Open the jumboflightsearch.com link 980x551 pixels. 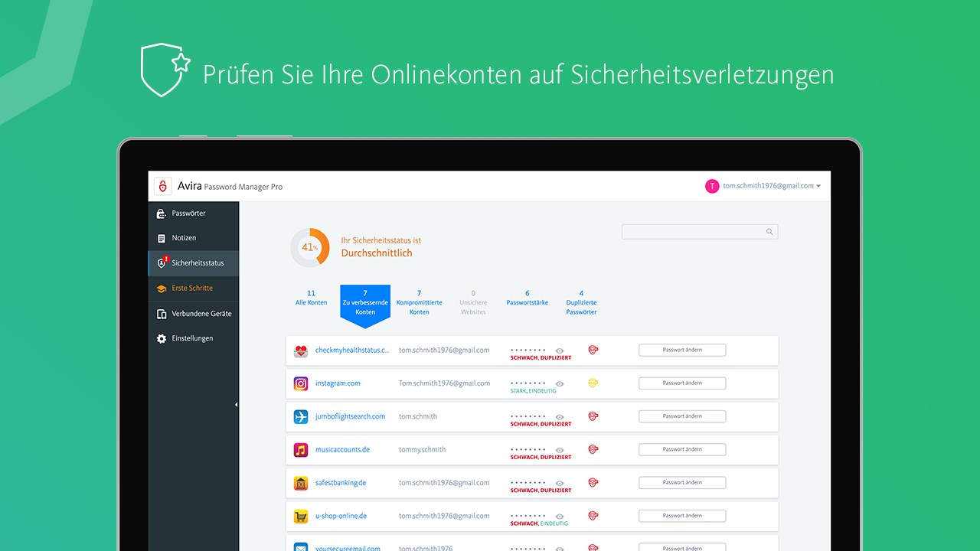pos(351,416)
